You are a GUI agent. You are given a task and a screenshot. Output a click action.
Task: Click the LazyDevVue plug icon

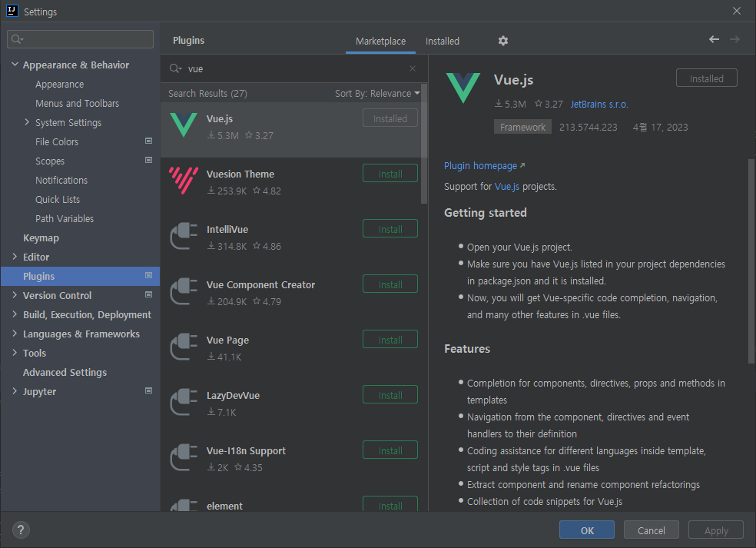184,402
